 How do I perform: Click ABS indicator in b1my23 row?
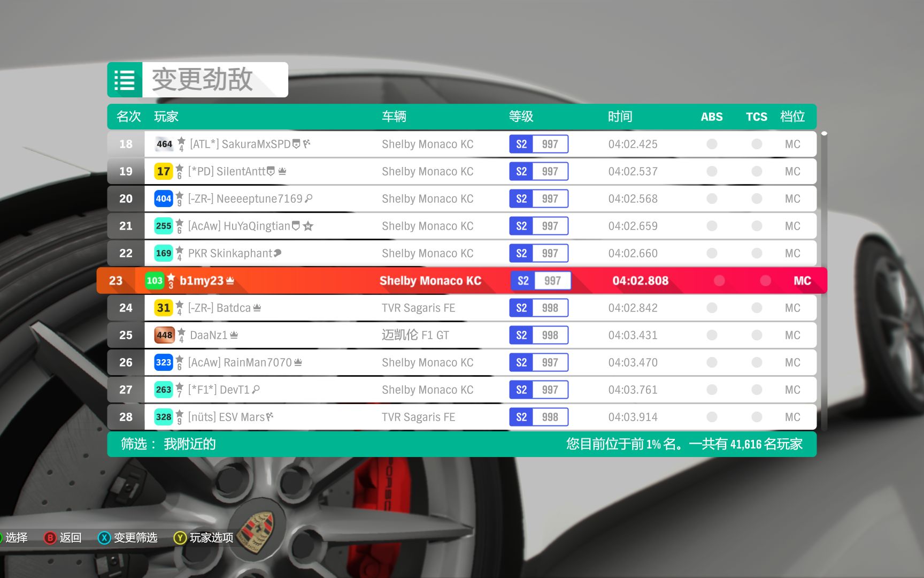(x=719, y=280)
